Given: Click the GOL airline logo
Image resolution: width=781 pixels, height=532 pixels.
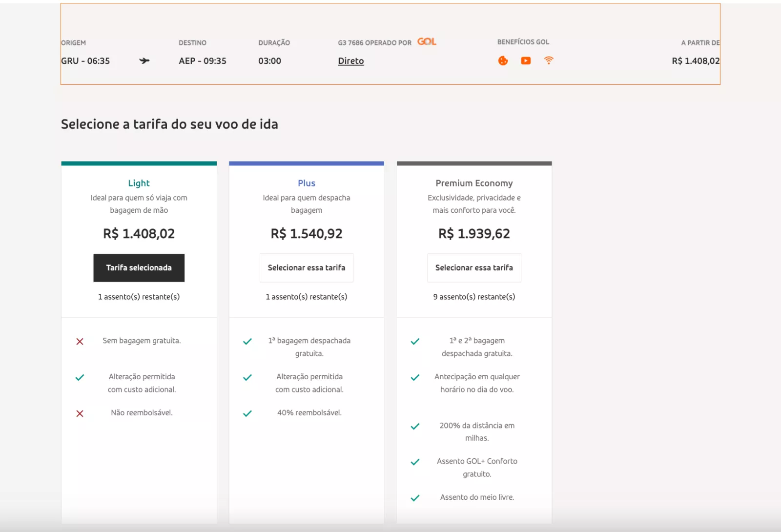Looking at the screenshot, I should pos(427,42).
